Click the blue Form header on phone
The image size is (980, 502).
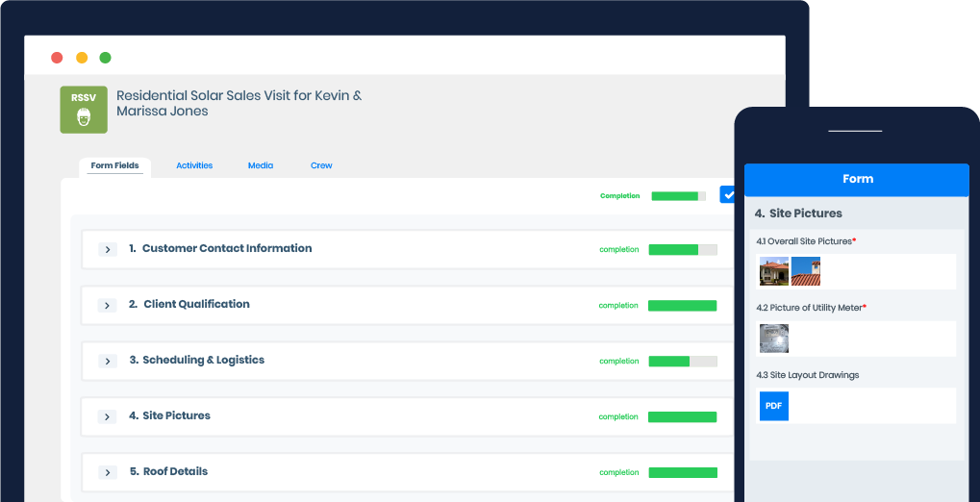(856, 180)
